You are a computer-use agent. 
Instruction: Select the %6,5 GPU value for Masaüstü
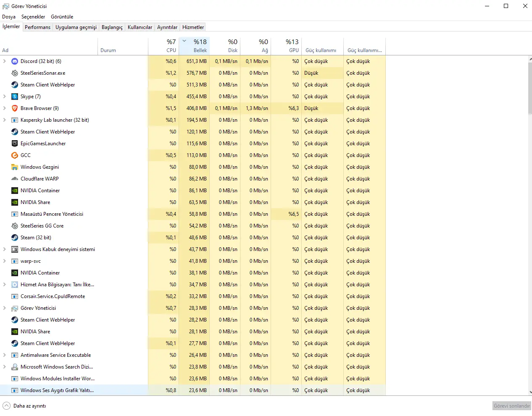pyautogui.click(x=286, y=214)
